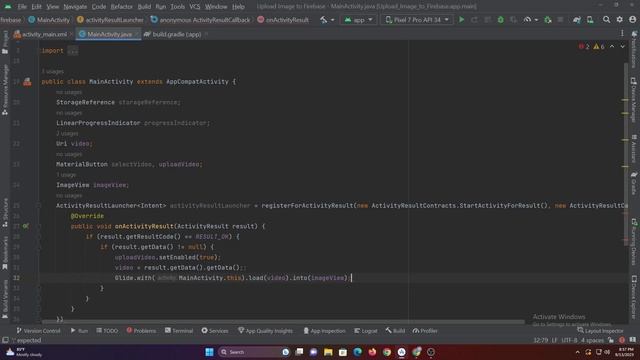Image resolution: width=640 pixels, height=360 pixels.
Task: Open the Profile app gauge icon
Action: (528, 20)
